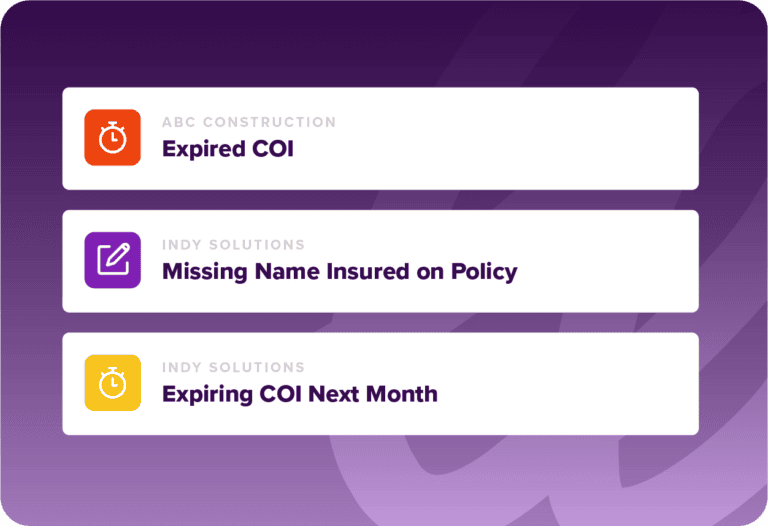The width and height of the screenshot is (768, 526).
Task: Click the word "CONSTRUCTION" in first card label
Action: pyautogui.click(x=269, y=122)
